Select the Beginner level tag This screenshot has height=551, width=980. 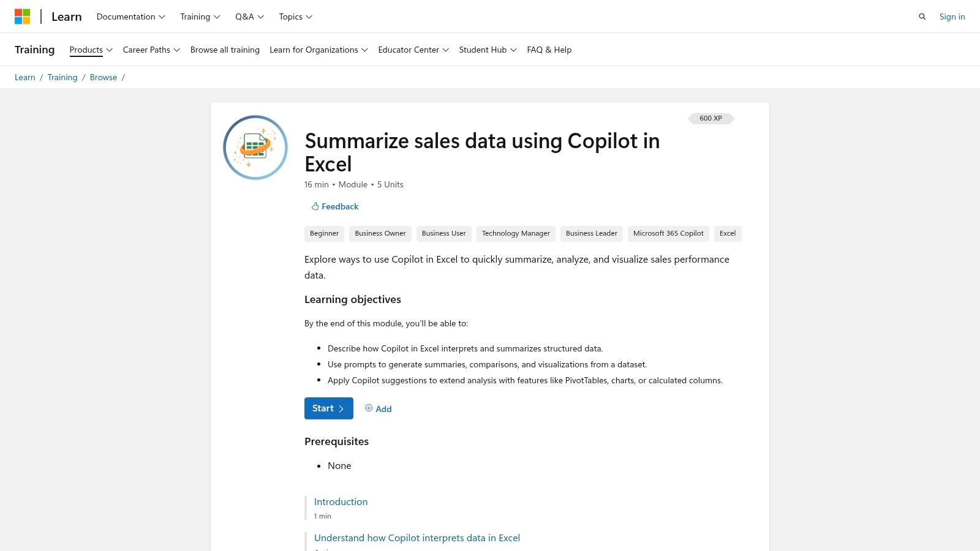click(324, 233)
